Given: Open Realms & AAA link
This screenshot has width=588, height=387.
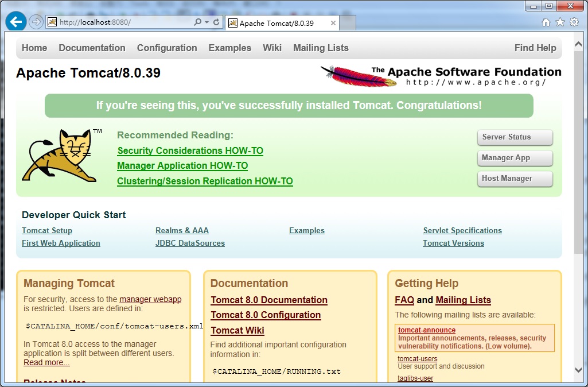Looking at the screenshot, I should pos(182,230).
